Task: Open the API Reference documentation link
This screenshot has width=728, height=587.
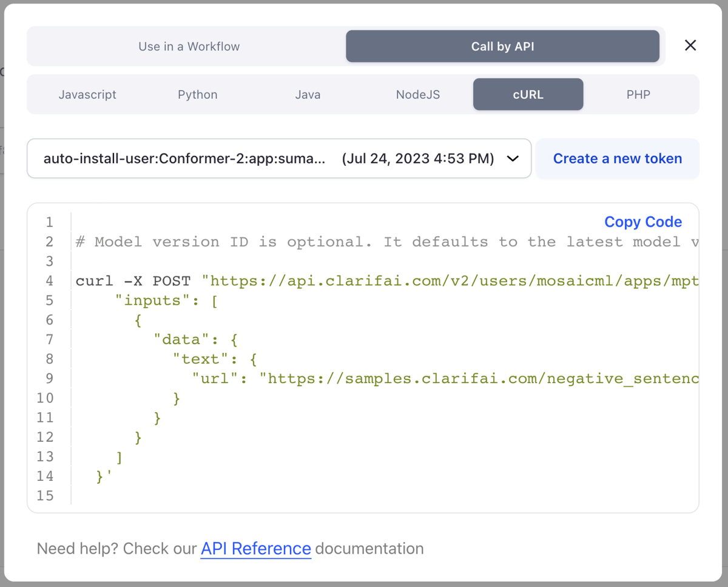Action: [x=255, y=549]
